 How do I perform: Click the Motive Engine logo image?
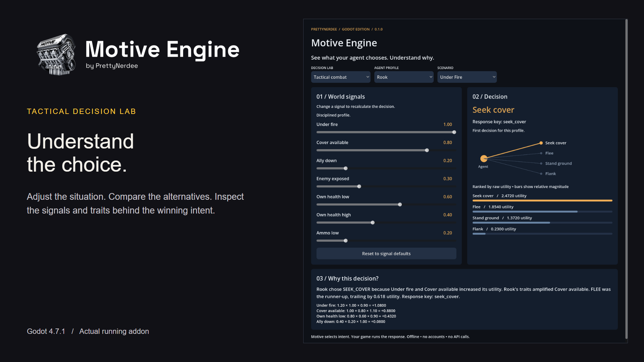pyautogui.click(x=56, y=55)
